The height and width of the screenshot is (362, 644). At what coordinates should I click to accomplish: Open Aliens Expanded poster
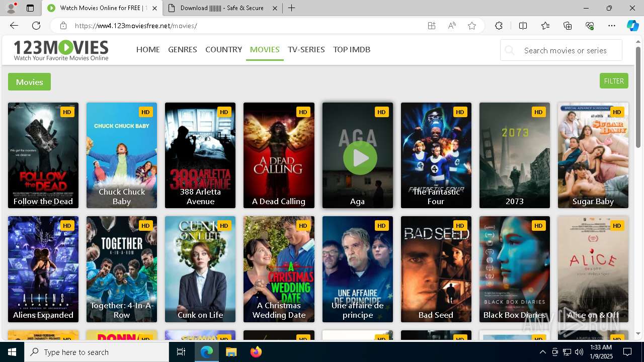[x=43, y=269]
